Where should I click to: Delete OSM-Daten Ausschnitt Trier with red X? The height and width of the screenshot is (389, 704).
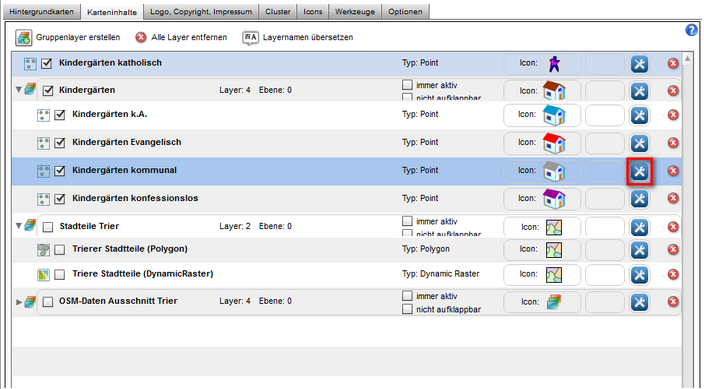(x=673, y=302)
